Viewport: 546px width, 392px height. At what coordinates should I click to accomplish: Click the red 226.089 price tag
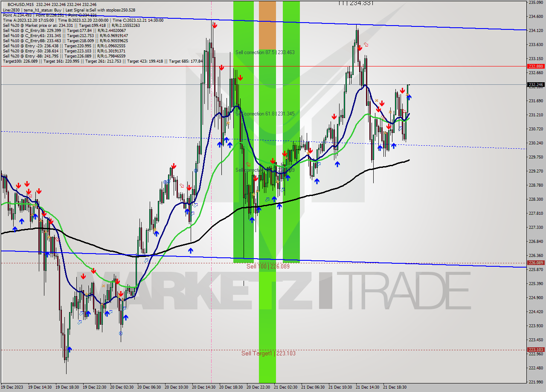pyautogui.click(x=536, y=263)
